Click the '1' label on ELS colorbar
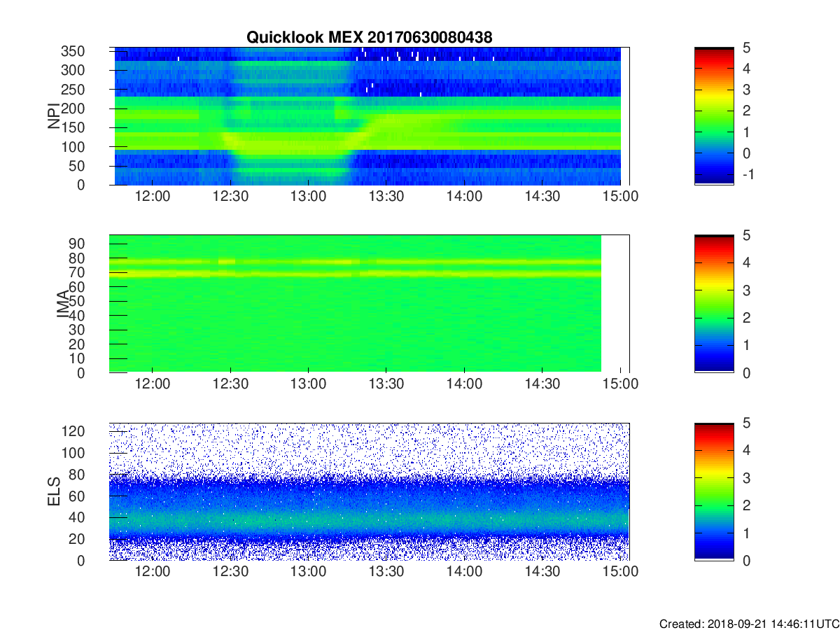The image size is (840, 630). point(745,533)
